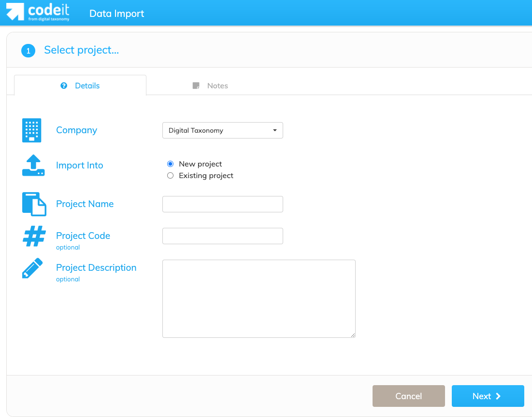
Task: Click the Select project... step heading
Action: 82,50
